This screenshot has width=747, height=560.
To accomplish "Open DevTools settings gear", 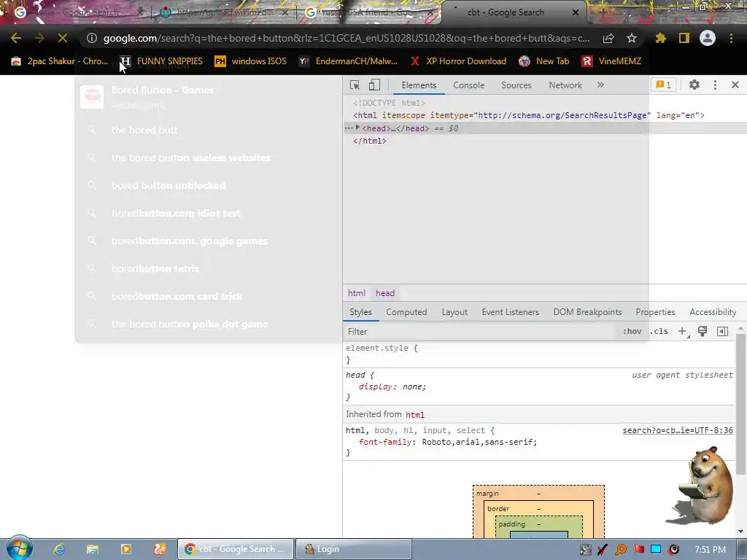I will (694, 85).
